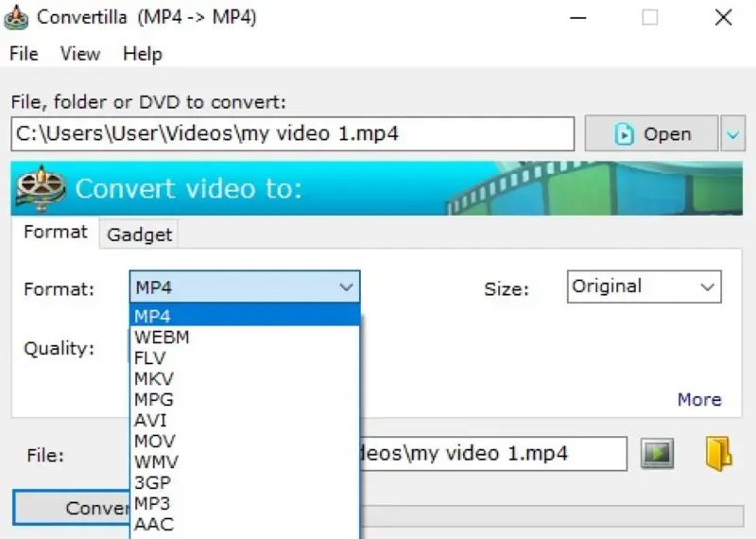Open the Help menu

coord(143,54)
